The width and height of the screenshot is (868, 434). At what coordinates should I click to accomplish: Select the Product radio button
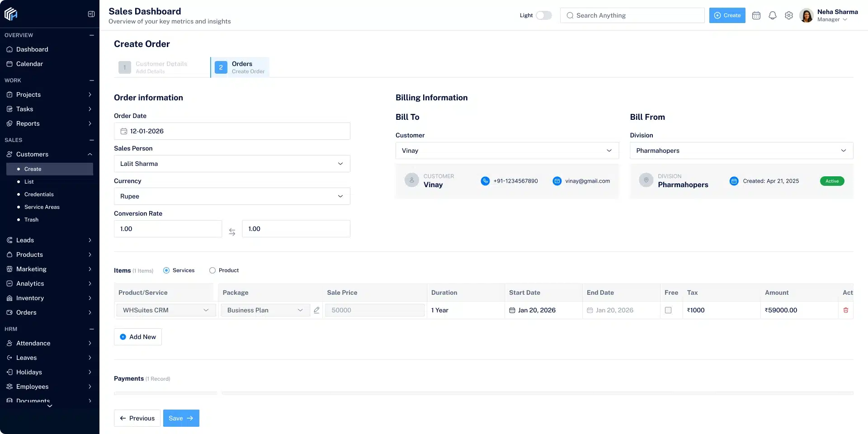point(212,270)
